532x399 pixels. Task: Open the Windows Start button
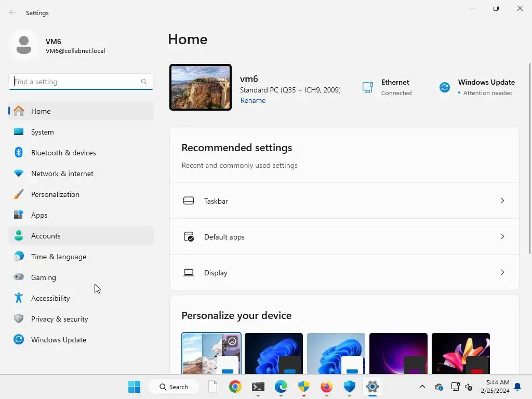135,387
